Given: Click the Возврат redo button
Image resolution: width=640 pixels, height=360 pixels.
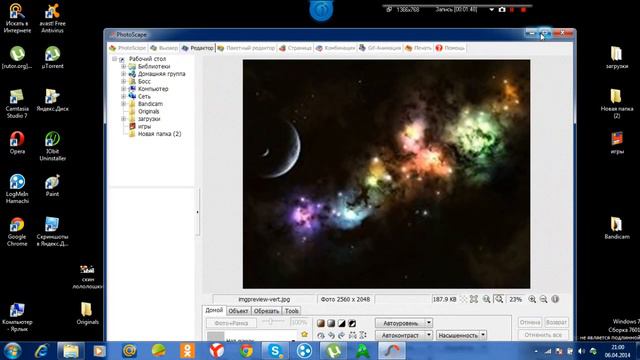Looking at the screenshot, I should click(556, 322).
